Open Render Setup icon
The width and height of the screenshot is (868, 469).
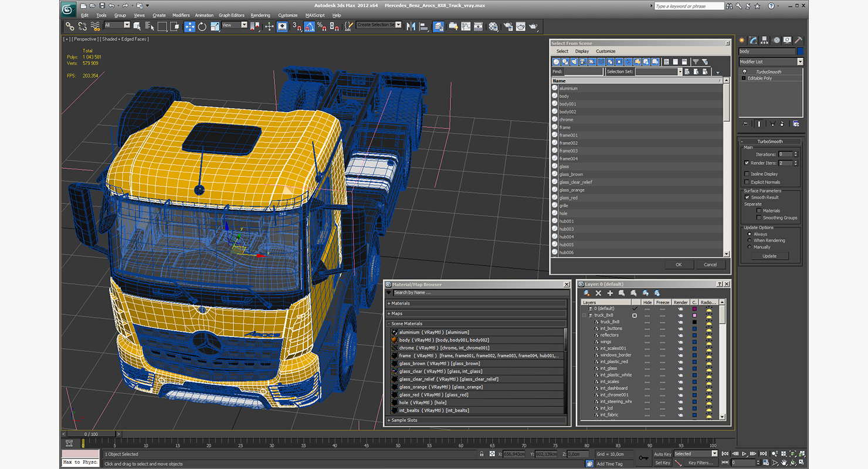(x=507, y=26)
